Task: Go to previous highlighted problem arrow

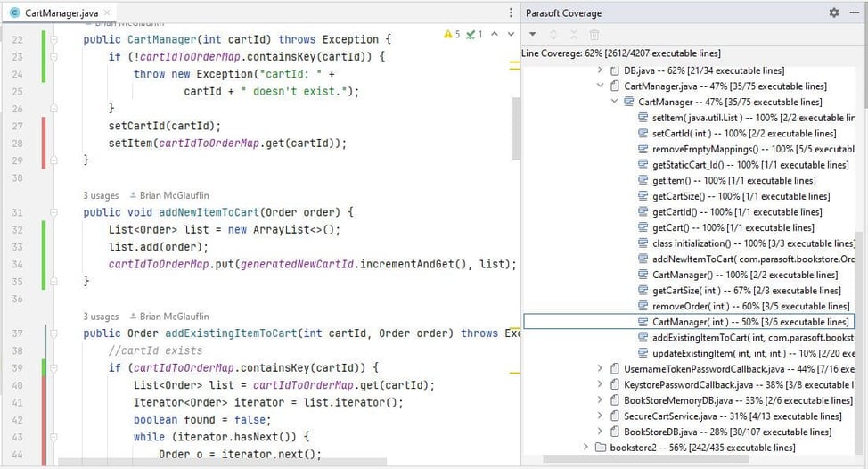Action: tap(495, 35)
